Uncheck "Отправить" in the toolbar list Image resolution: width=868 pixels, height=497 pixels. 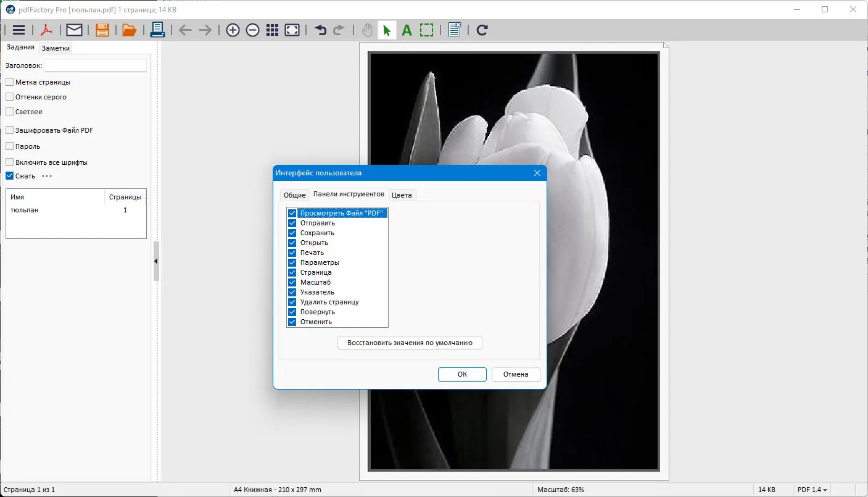pyautogui.click(x=292, y=223)
